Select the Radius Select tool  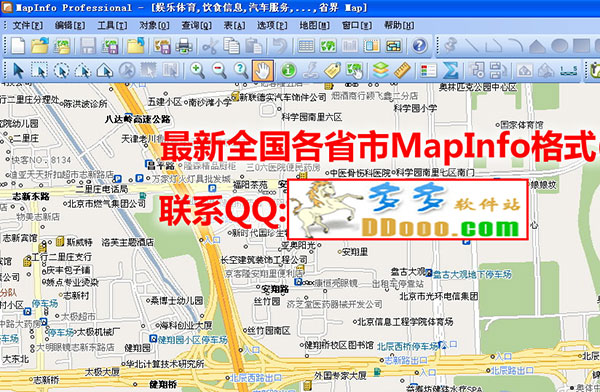61,70
